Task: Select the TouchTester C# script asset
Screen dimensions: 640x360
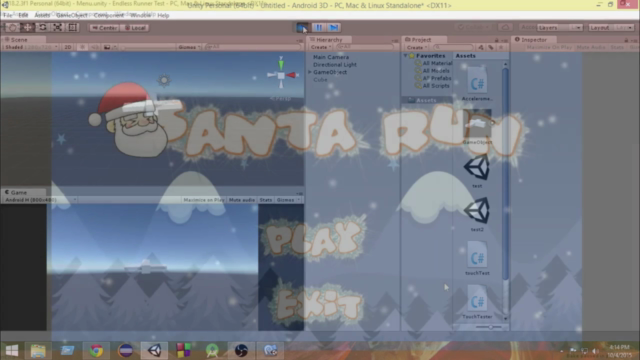Action: tap(477, 302)
